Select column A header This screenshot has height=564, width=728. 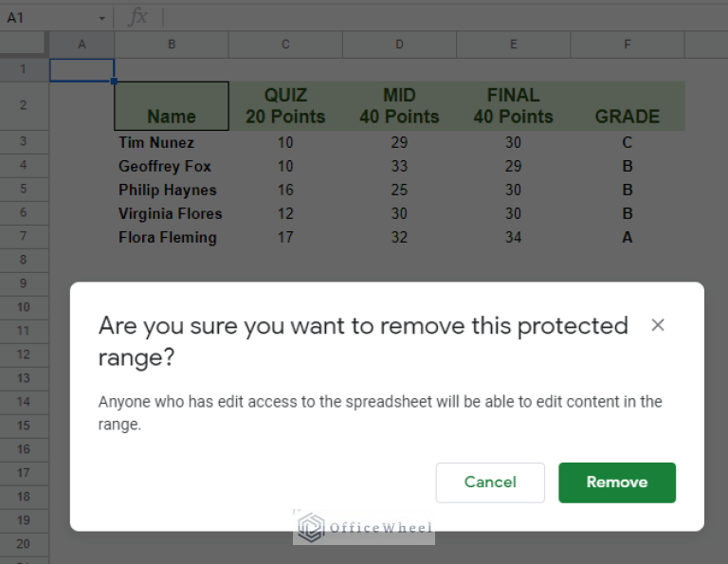tap(82, 45)
